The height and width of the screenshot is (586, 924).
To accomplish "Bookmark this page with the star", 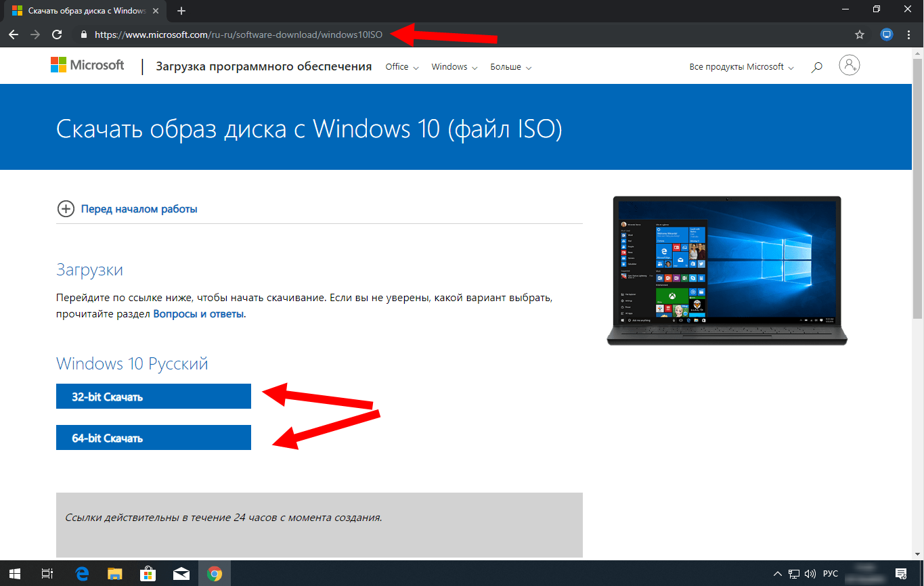I will 860,35.
